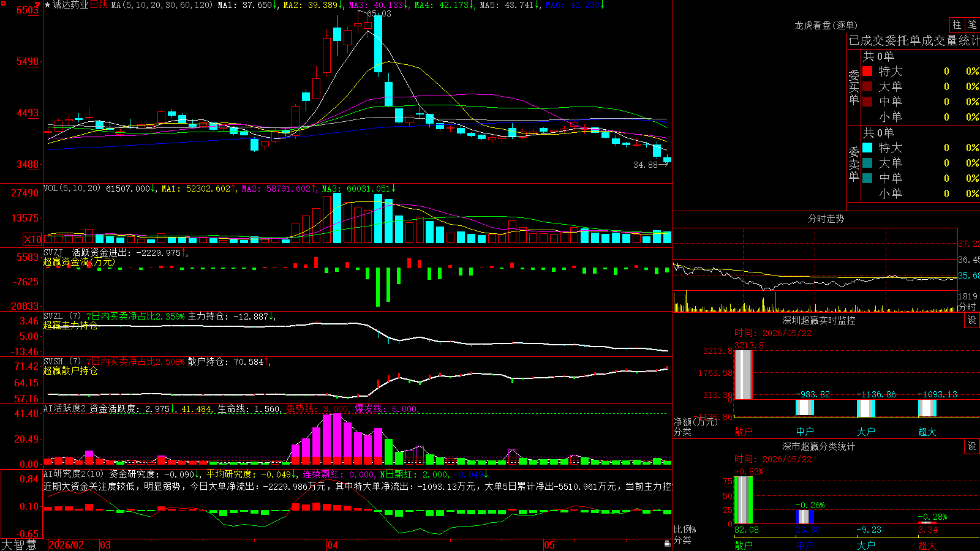Click the 04 month marker on the time axis
The width and height of the screenshot is (980, 551).
tap(333, 545)
